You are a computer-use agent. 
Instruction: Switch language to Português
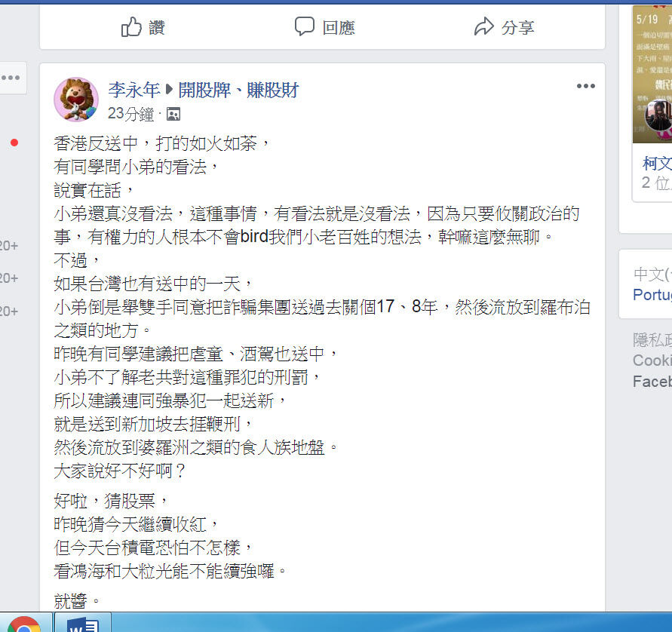click(x=652, y=295)
